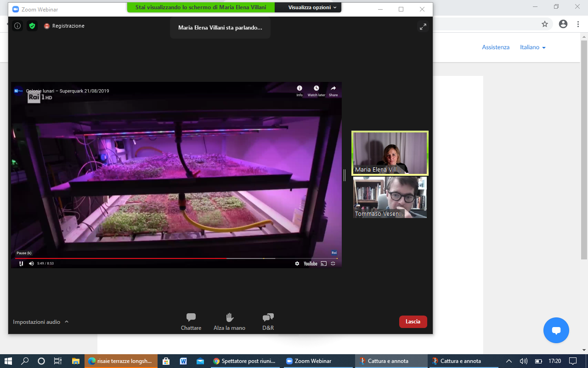Open Task View on the taskbar
The height and width of the screenshot is (368, 588).
point(58,361)
